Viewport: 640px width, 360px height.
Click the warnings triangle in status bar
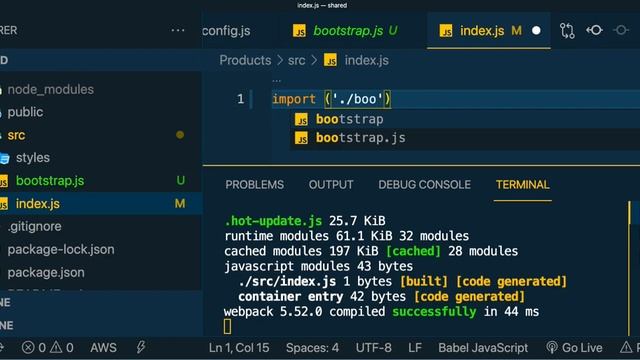click(x=56, y=347)
